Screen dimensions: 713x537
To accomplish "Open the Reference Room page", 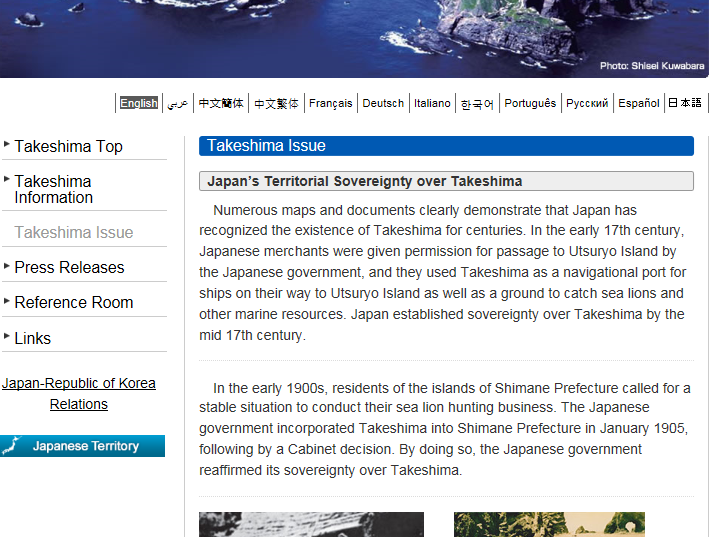I will coord(74,302).
